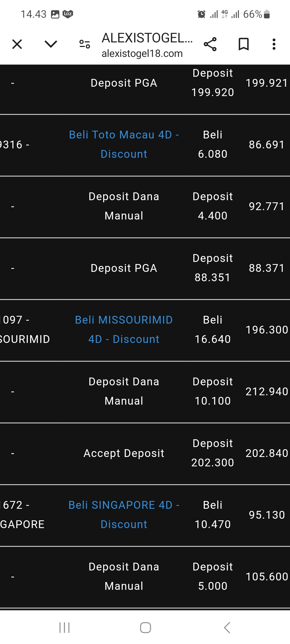This screenshot has width=290, height=644.
Task: Close the in-app browser tab
Action: 17,44
